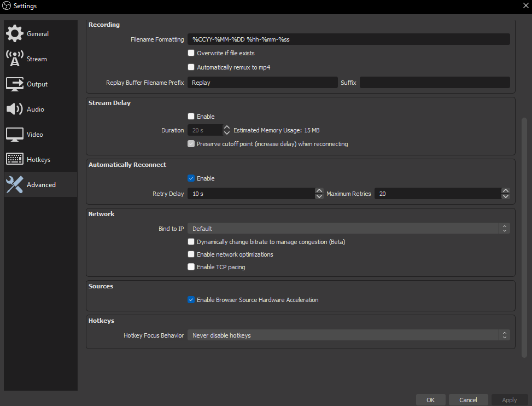Open Output settings label
Image resolution: width=532 pixels, height=406 pixels.
[x=37, y=84]
